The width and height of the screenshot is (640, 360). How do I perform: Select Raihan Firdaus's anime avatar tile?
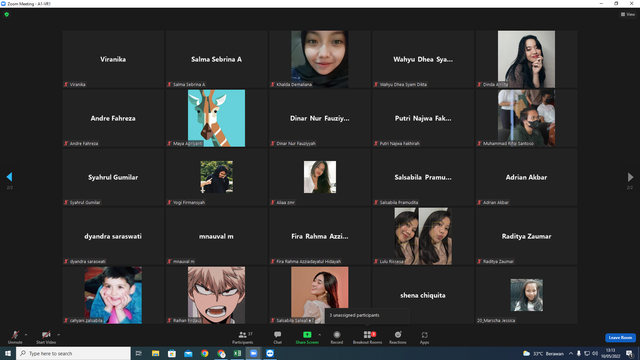tap(216, 295)
